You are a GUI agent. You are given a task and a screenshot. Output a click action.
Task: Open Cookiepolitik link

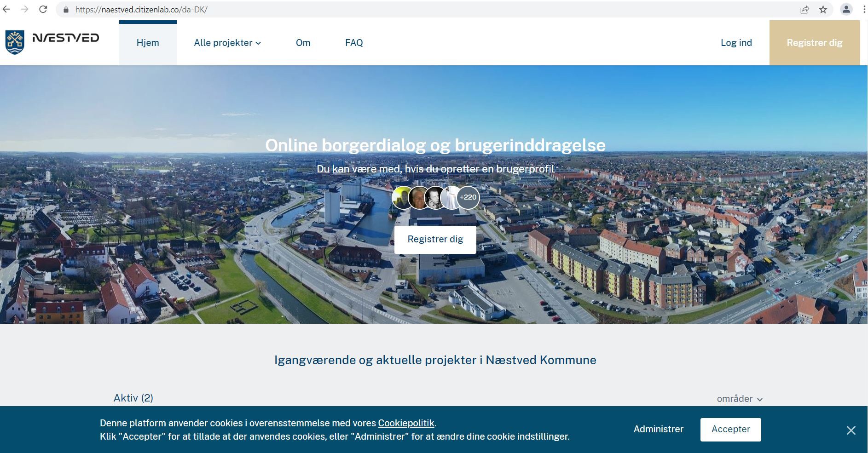coord(406,423)
